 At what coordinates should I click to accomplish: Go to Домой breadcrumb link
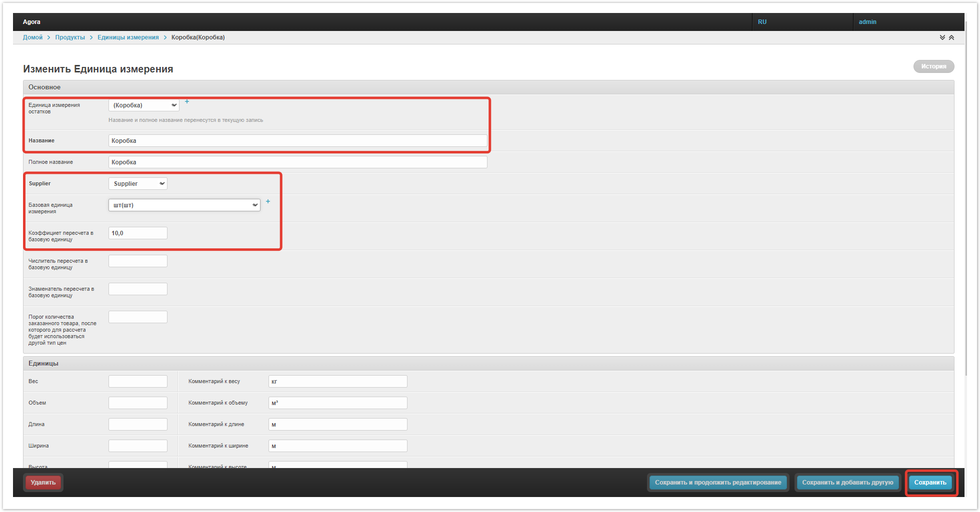click(32, 37)
